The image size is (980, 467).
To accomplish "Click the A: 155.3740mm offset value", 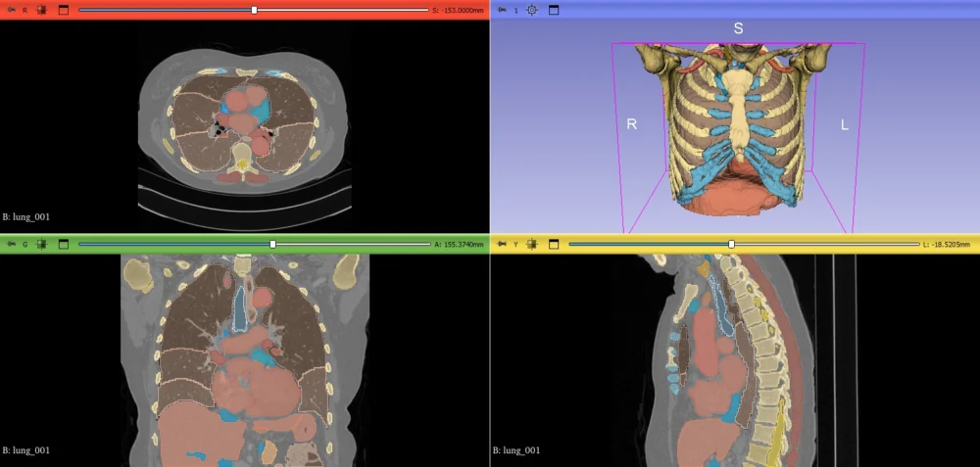I will pyautogui.click(x=459, y=245).
